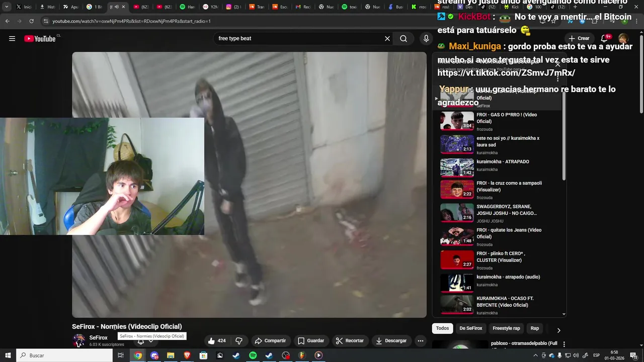Open Windows Start menu

point(8,355)
